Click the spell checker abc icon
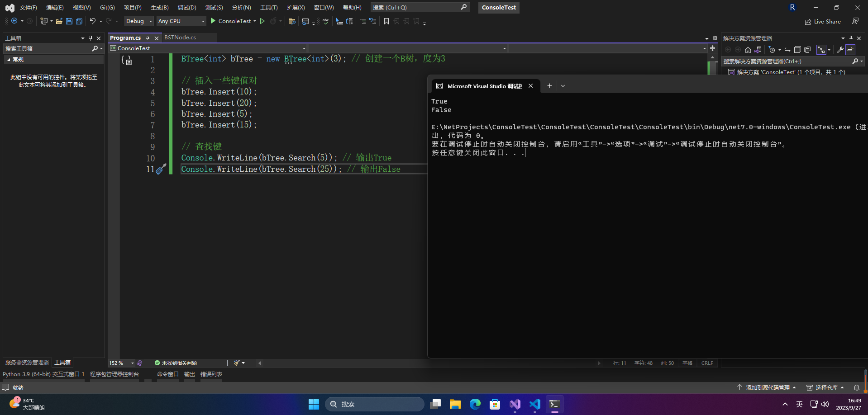 point(325,21)
